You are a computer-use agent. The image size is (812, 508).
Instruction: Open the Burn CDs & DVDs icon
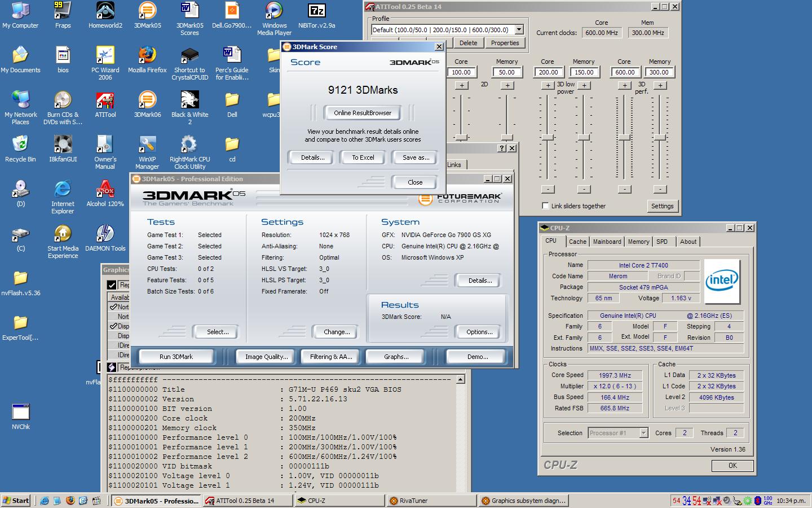coord(63,107)
